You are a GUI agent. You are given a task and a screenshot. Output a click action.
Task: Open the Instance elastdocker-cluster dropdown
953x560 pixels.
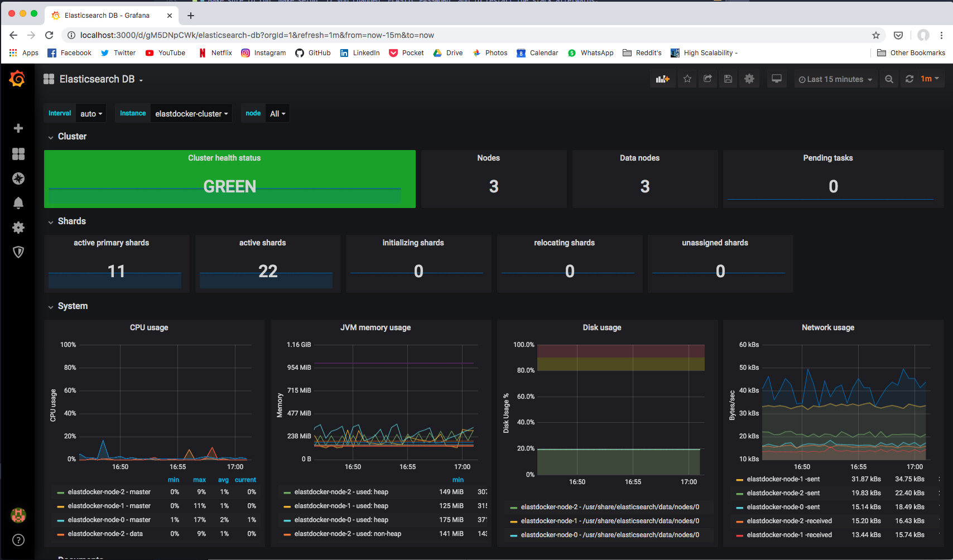(191, 114)
